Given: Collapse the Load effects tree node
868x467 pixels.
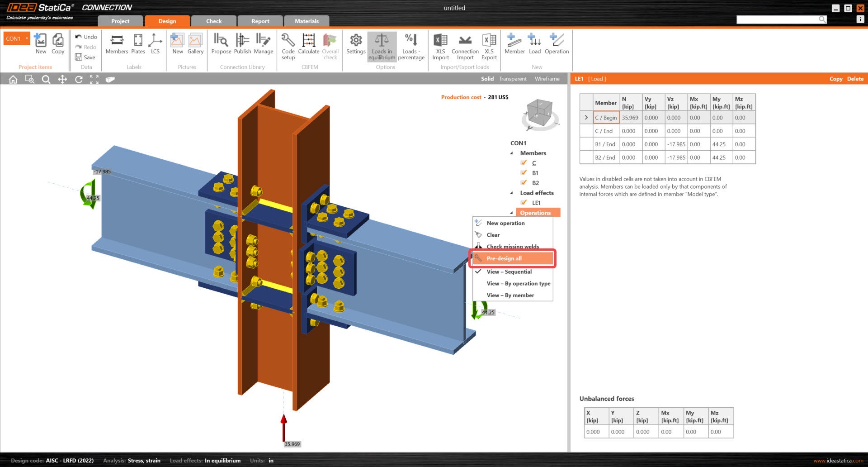Looking at the screenshot, I should coord(512,193).
